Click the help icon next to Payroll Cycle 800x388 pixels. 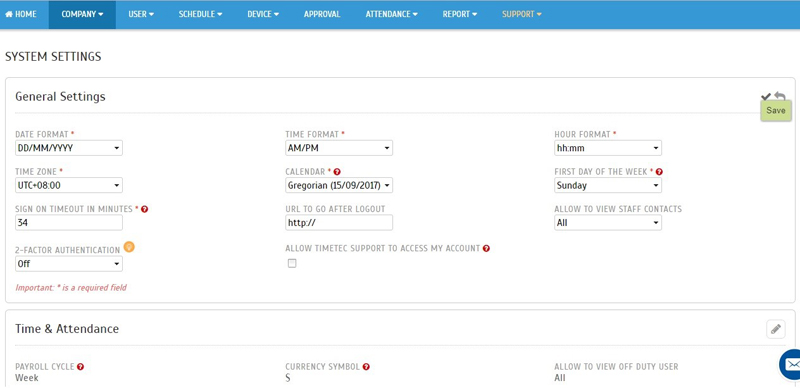coord(81,367)
